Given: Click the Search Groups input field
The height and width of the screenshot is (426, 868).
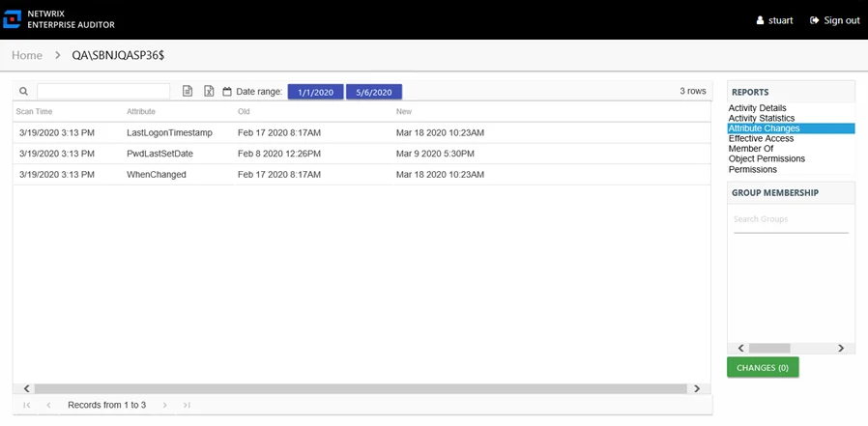Looking at the screenshot, I should (x=791, y=219).
